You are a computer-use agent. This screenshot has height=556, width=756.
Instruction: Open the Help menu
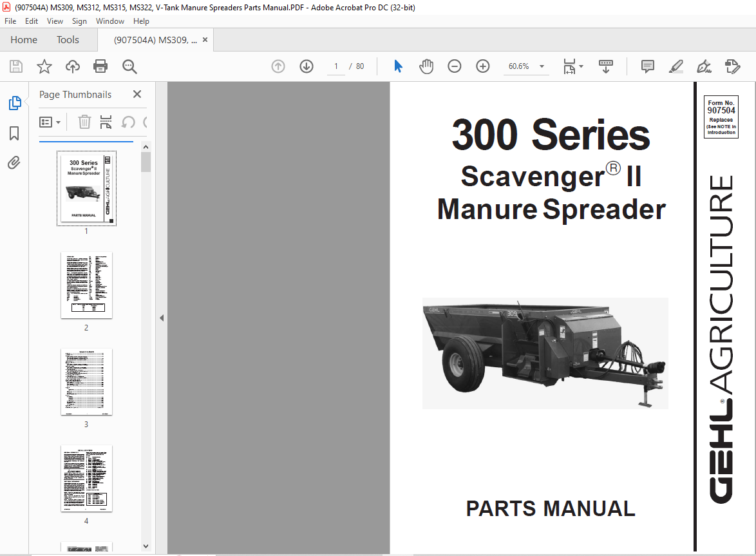coord(141,21)
